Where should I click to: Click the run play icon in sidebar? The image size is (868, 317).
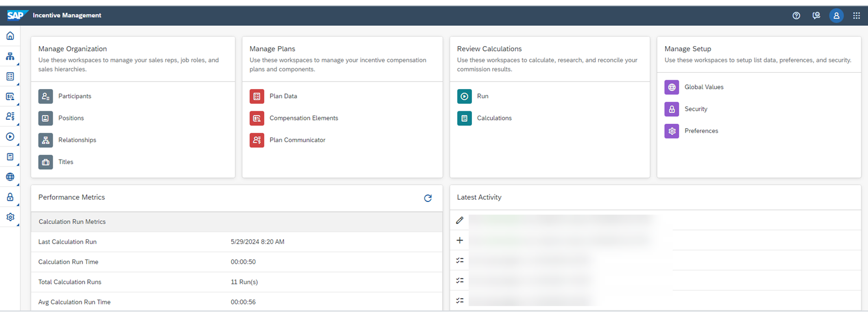point(10,137)
